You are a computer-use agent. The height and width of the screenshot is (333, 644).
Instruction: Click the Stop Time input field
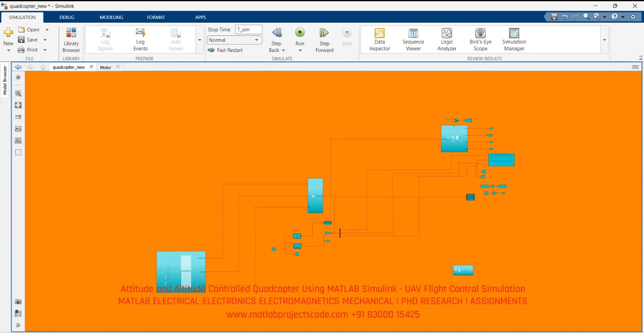pos(248,30)
